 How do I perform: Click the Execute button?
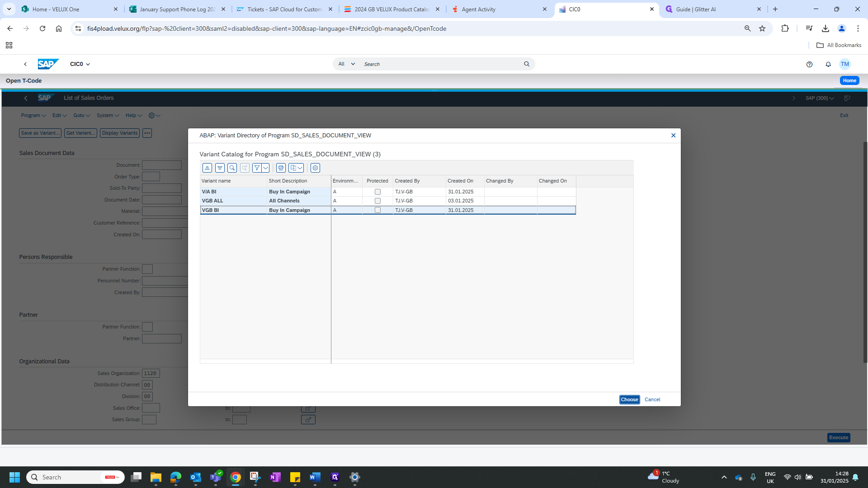coord(839,437)
